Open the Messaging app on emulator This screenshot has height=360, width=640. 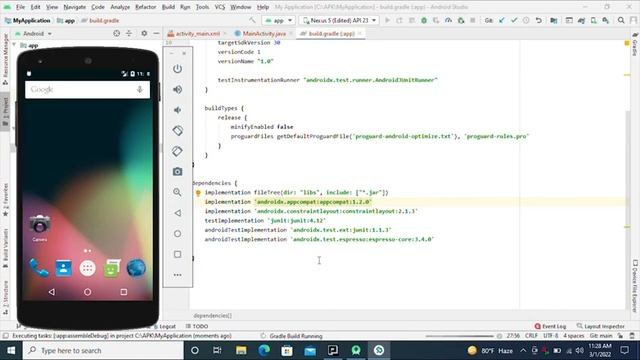112,268
